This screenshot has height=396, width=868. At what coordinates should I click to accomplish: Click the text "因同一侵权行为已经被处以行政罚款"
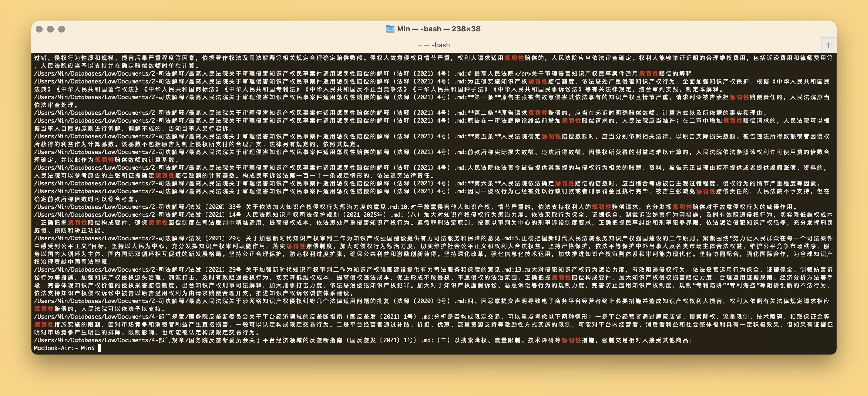tap(521, 191)
